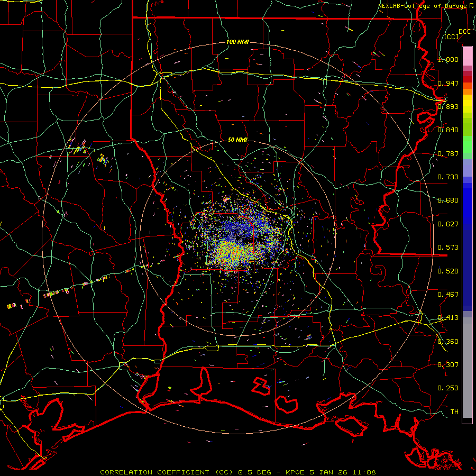Click the KPOE station identifier in the caption
The image size is (476, 476).
pos(295,472)
